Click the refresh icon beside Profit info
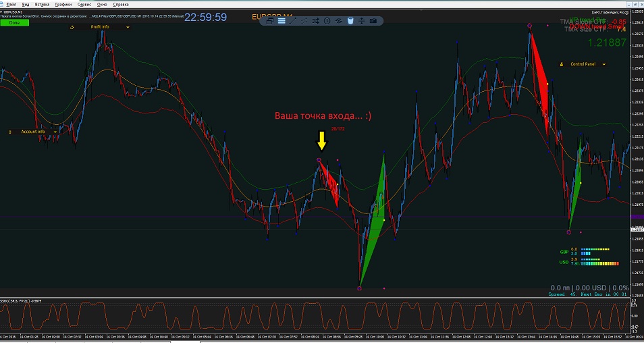This screenshot has height=343, width=644. [72, 27]
